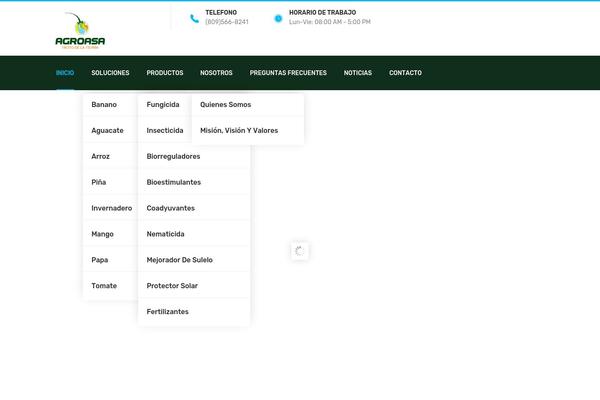The image size is (600, 400).
Task: Click the phone number (809)566-8241
Action: click(227, 22)
